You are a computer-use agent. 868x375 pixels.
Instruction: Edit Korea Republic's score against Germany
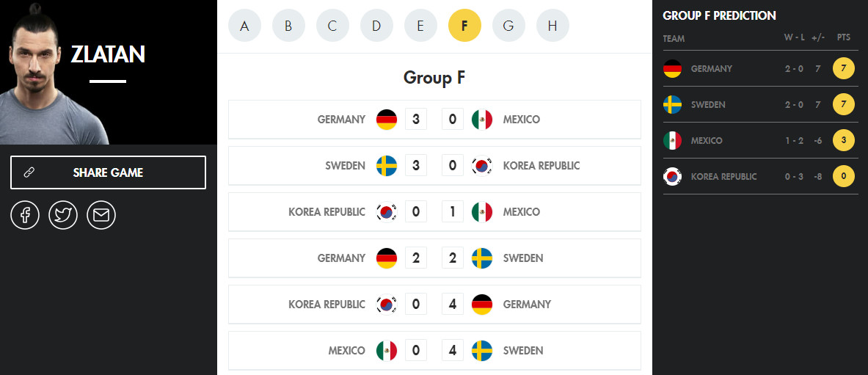(416, 305)
